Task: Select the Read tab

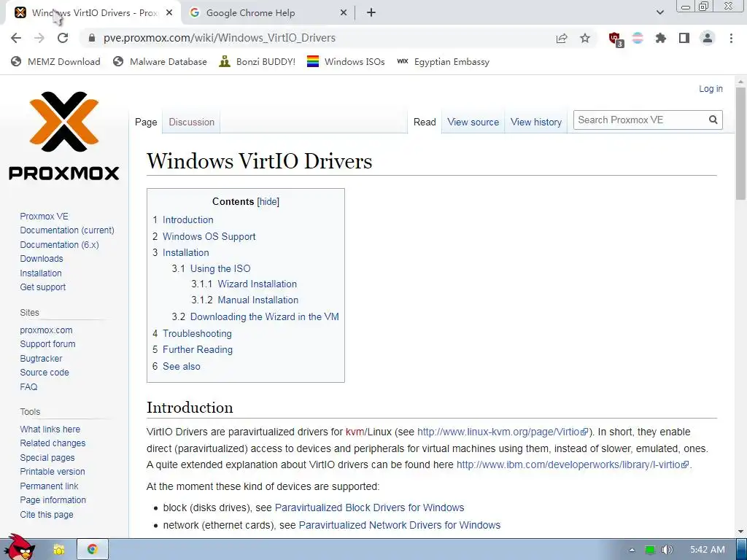Action: pyautogui.click(x=425, y=122)
